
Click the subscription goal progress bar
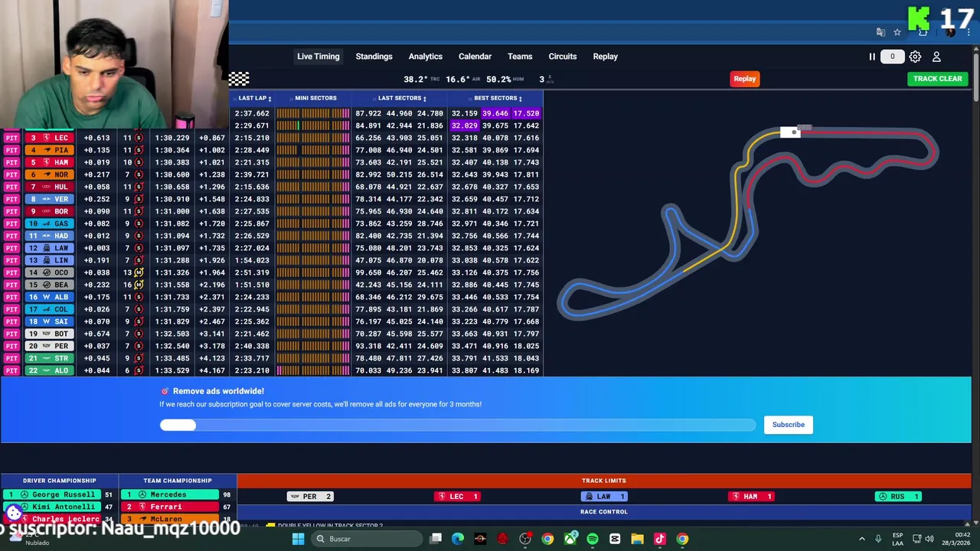457,425
